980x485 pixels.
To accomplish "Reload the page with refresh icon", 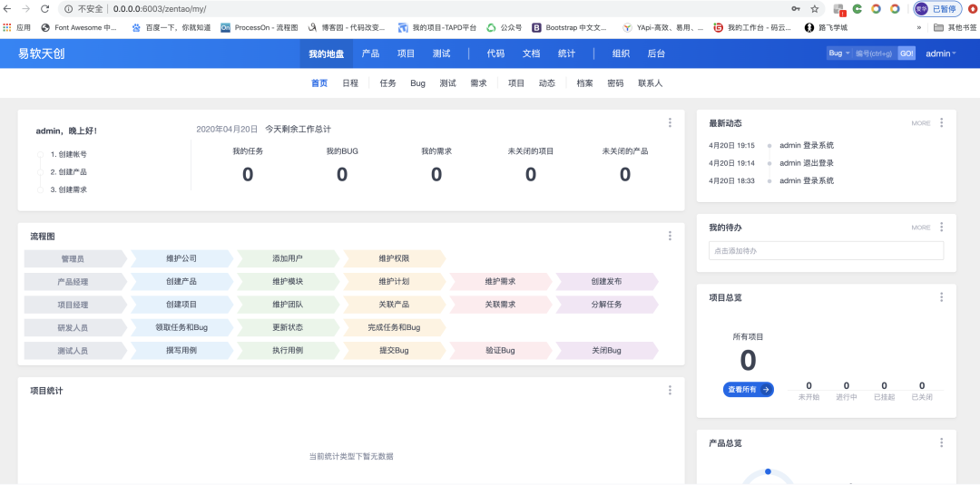I will coord(44,9).
